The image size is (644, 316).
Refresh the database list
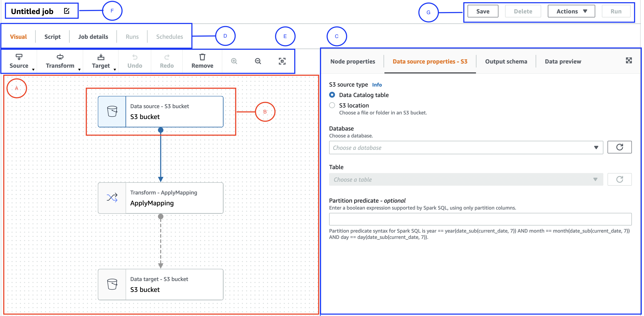[x=619, y=147]
